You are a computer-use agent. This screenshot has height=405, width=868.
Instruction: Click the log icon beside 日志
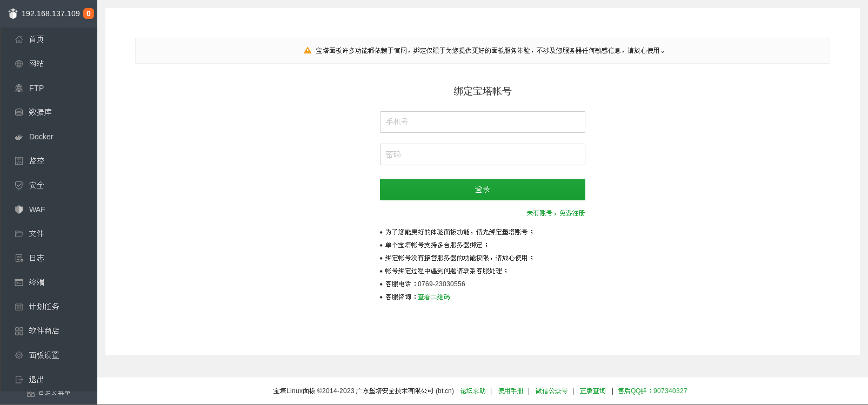coord(19,258)
